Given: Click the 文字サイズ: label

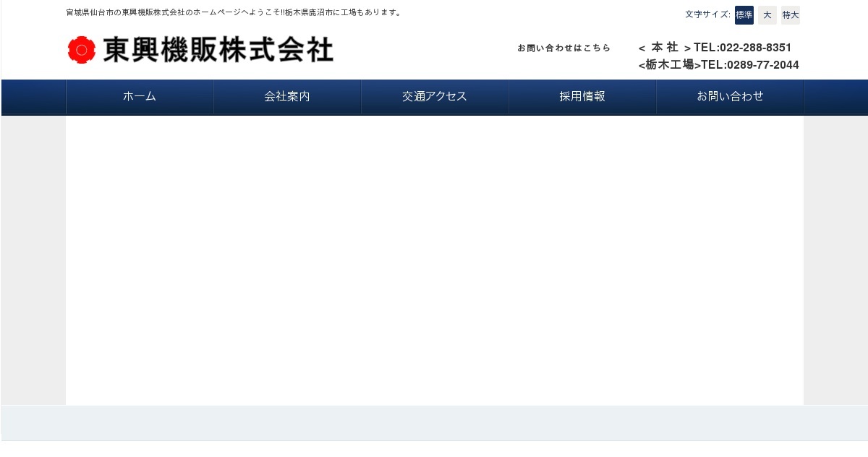Looking at the screenshot, I should click(x=707, y=14).
